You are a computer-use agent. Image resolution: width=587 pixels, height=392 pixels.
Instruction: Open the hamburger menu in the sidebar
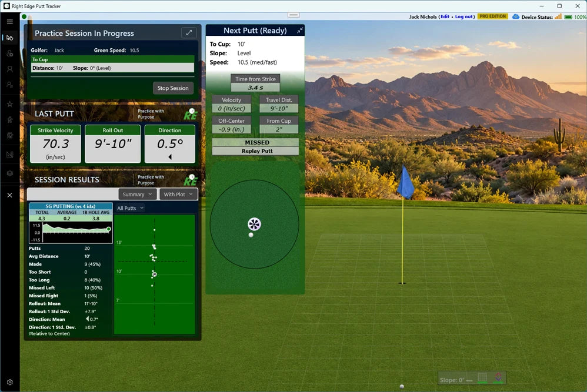point(10,22)
